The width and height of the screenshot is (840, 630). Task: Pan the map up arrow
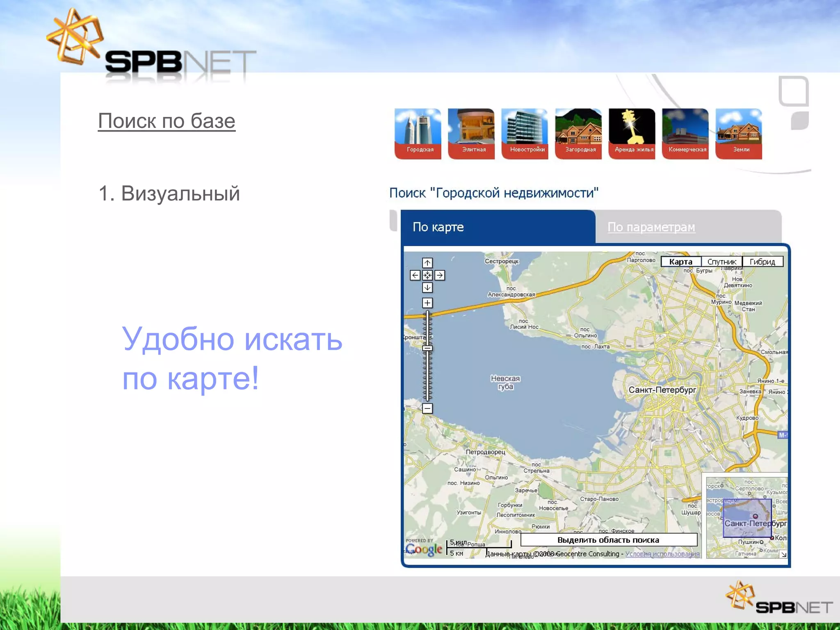click(x=427, y=263)
